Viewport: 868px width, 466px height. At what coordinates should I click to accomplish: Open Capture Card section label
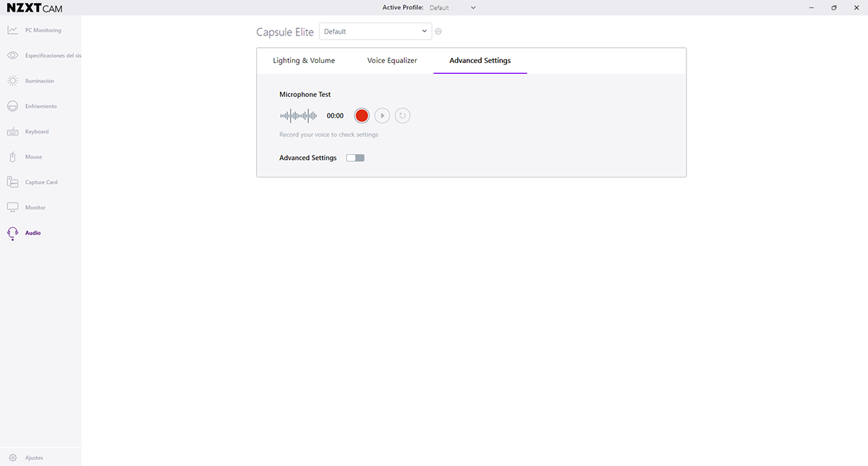pyautogui.click(x=41, y=182)
